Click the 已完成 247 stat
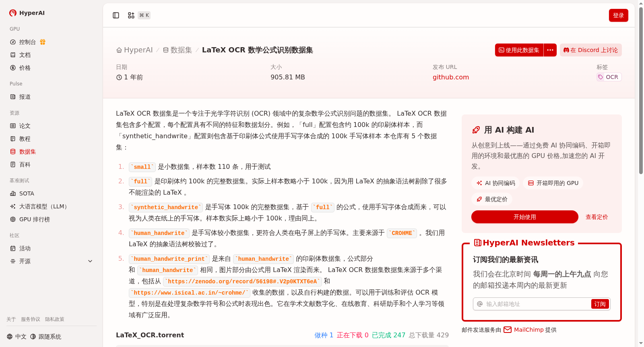Image resolution: width=644 pixels, height=347 pixels. click(x=388, y=335)
